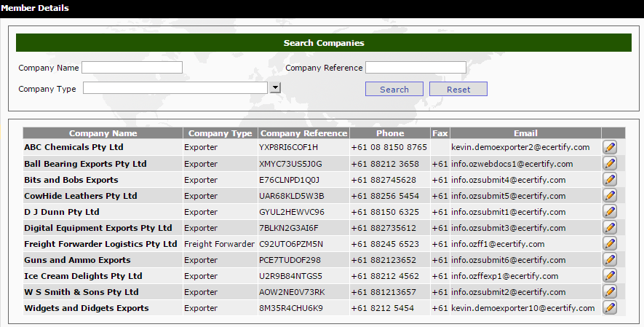644x327 pixels.
Task: Edit Ice Cream Delights Pty Ltd record
Action: click(610, 275)
